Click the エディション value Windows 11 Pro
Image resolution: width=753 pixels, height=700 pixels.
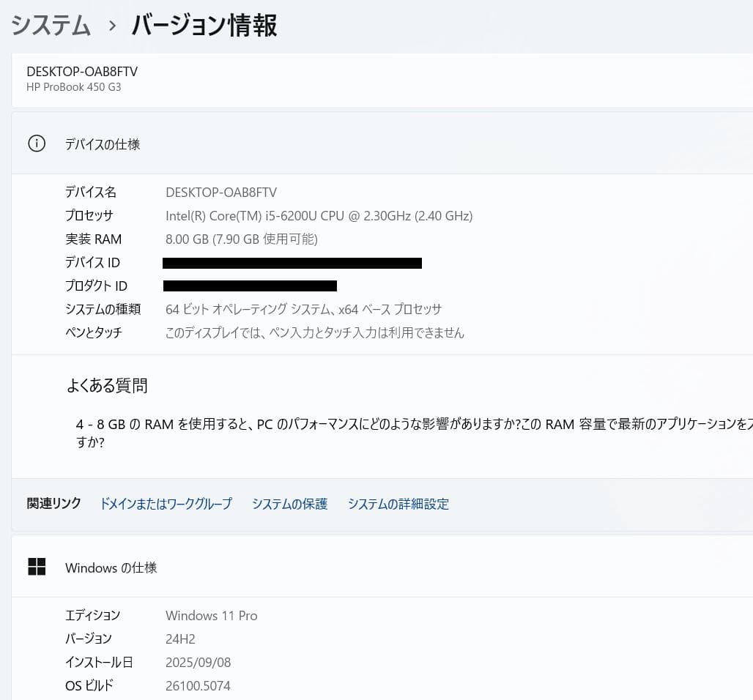tap(211, 615)
